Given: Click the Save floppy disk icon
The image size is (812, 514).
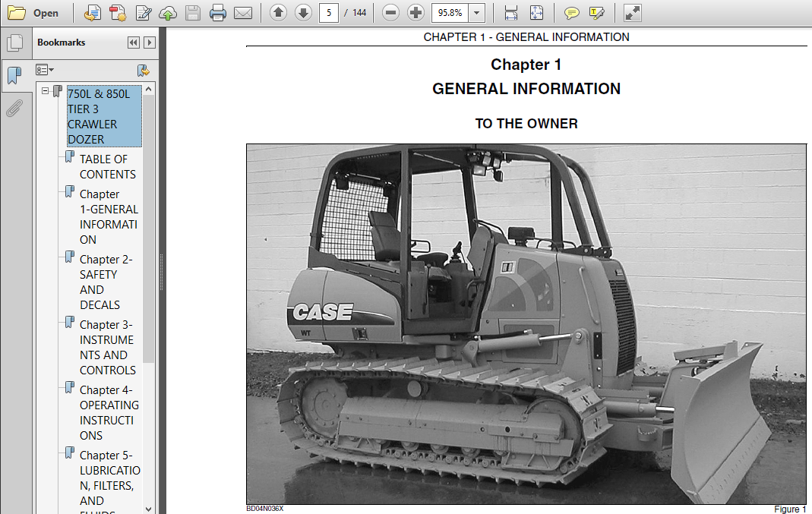Looking at the screenshot, I should click(193, 13).
